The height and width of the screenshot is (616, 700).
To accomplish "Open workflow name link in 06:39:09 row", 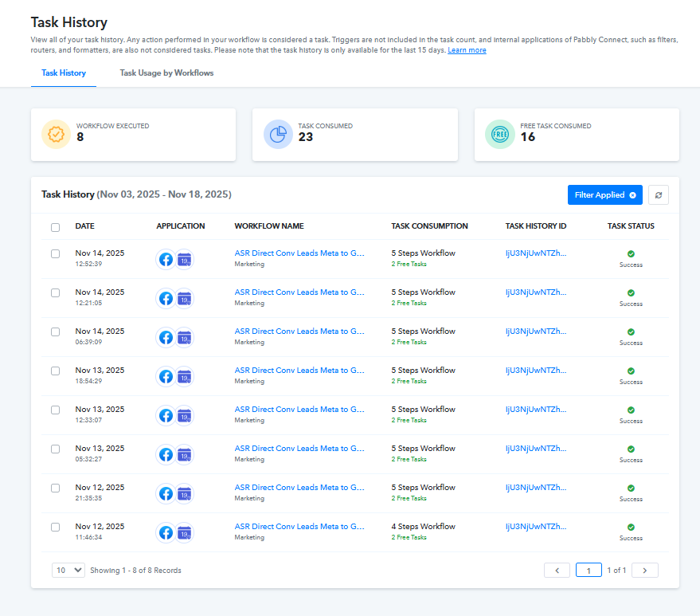I will coord(299,332).
